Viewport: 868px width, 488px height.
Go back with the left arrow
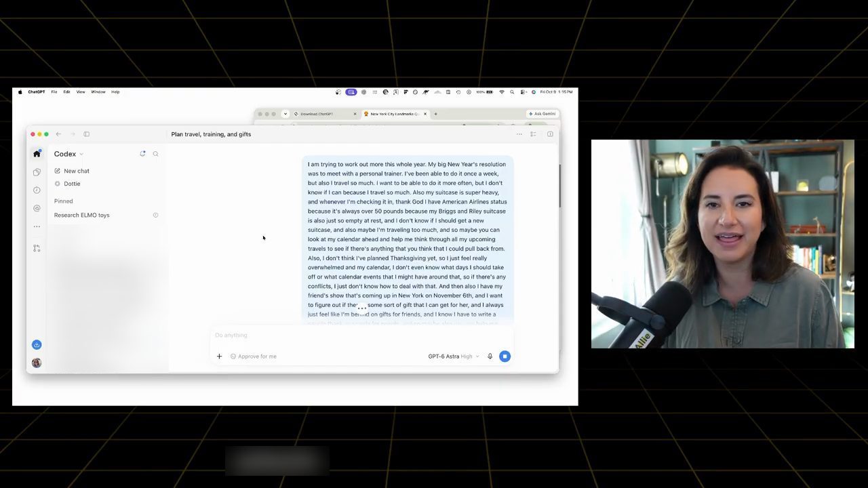coord(58,134)
